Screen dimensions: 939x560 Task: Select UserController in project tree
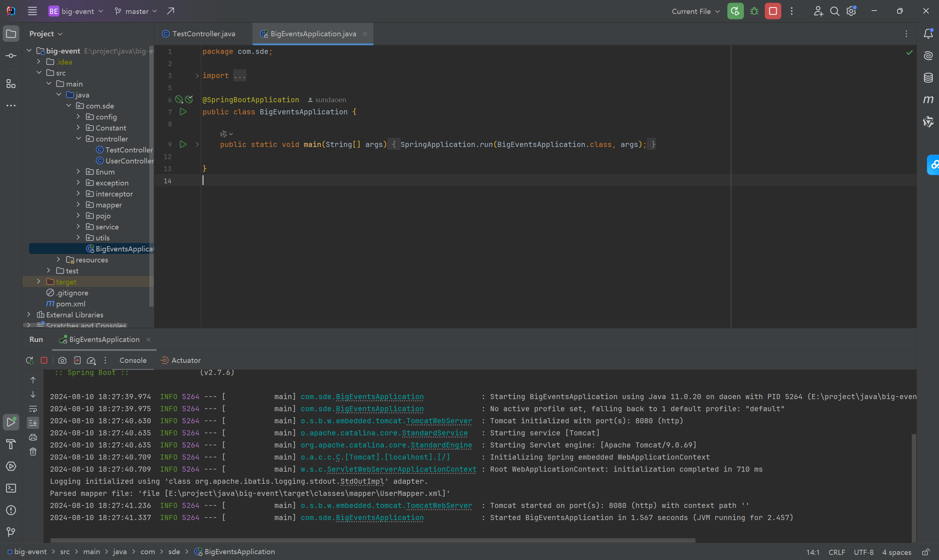click(125, 161)
